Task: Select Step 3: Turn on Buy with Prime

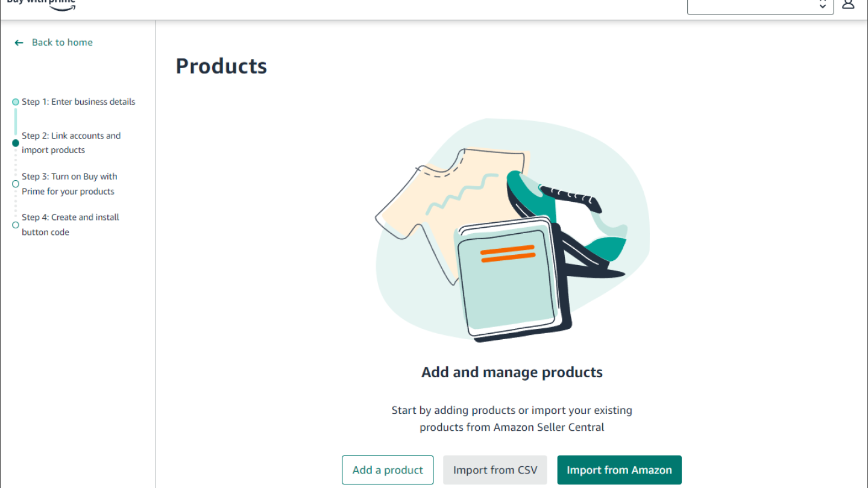Action: click(69, 184)
